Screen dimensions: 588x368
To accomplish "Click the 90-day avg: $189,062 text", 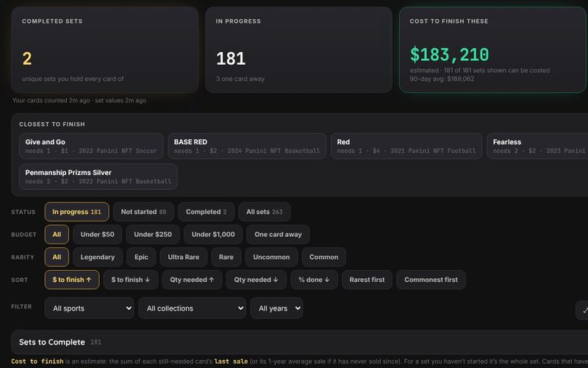I will click(x=442, y=79).
